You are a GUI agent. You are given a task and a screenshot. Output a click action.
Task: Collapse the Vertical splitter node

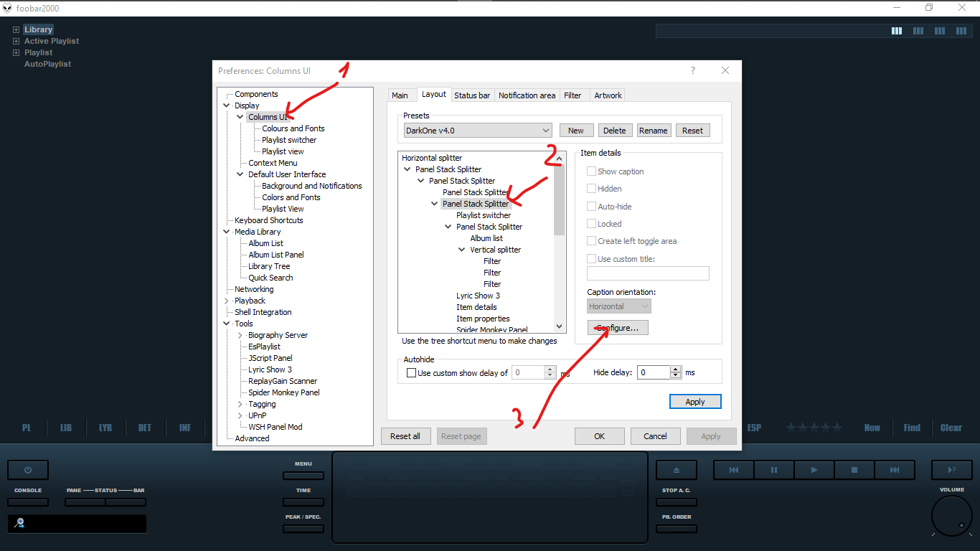[x=462, y=250]
